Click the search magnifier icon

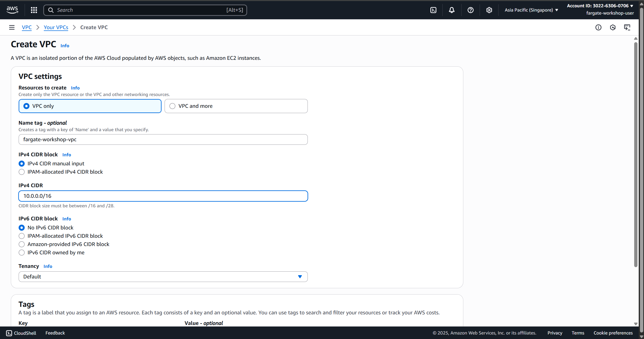pos(51,10)
